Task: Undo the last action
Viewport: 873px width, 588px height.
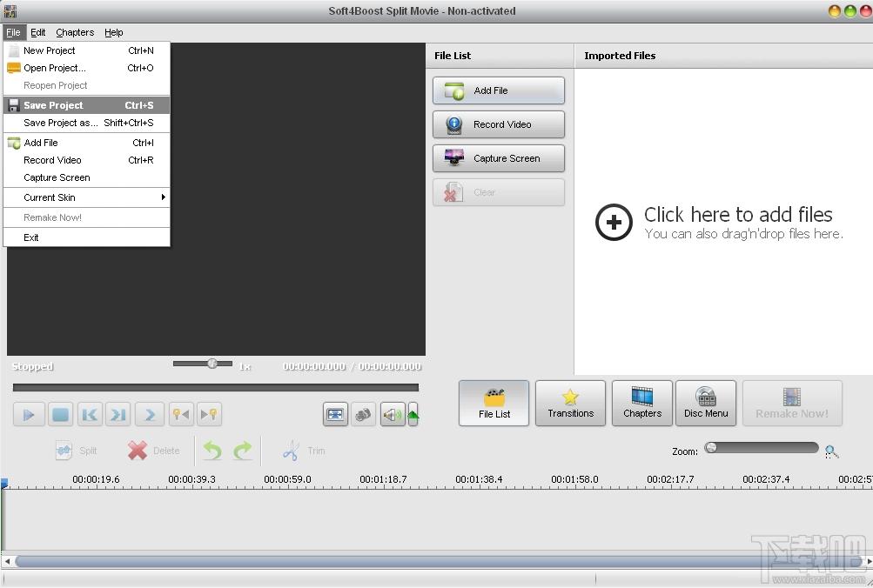Action: (x=212, y=451)
